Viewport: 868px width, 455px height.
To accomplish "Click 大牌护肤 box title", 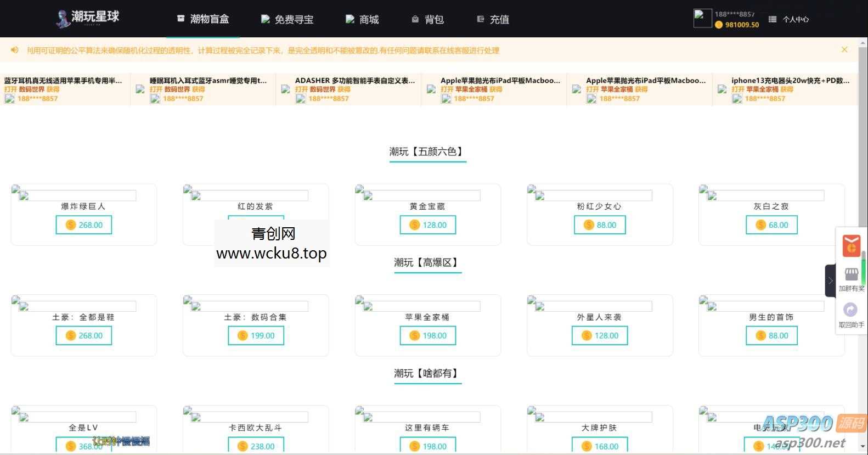I will click(599, 428).
